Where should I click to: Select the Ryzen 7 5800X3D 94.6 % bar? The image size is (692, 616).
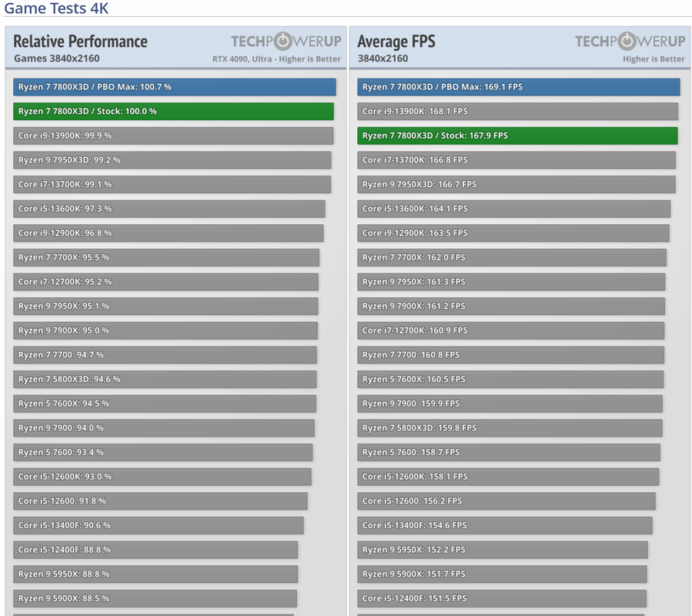(165, 380)
